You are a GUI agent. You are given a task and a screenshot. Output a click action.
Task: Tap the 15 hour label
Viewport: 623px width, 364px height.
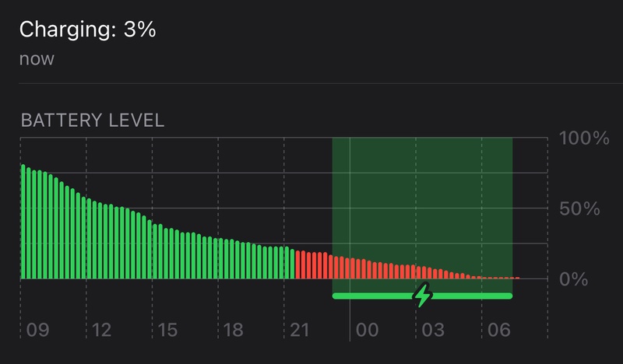[x=167, y=330]
